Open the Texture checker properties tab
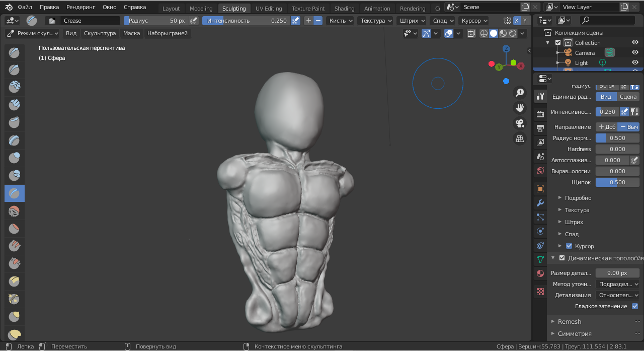Screen dimensions: 644x351 [x=540, y=291]
